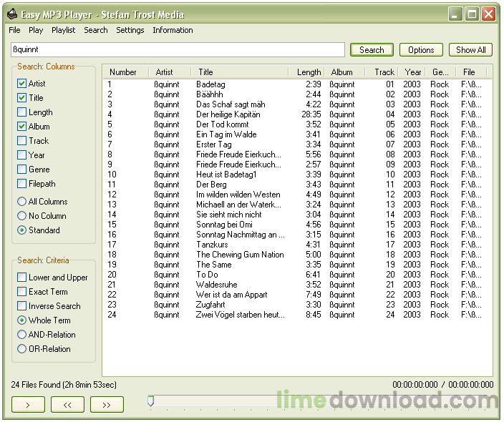The width and height of the screenshot is (504, 422).
Task: Sort list by Length column header
Action: click(x=309, y=72)
